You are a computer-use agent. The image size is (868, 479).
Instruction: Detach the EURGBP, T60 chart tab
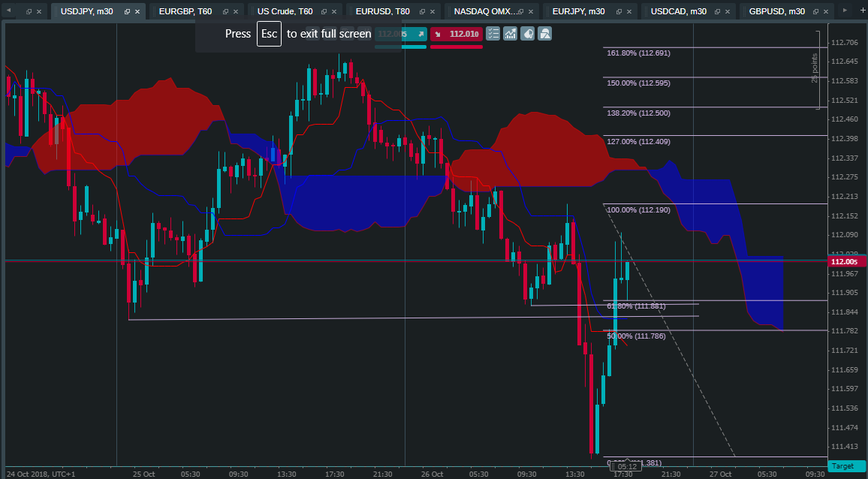(x=226, y=11)
